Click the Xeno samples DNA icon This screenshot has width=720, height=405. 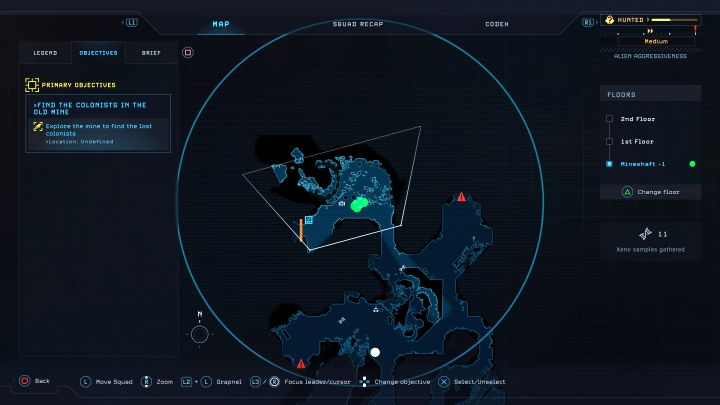tap(643, 234)
